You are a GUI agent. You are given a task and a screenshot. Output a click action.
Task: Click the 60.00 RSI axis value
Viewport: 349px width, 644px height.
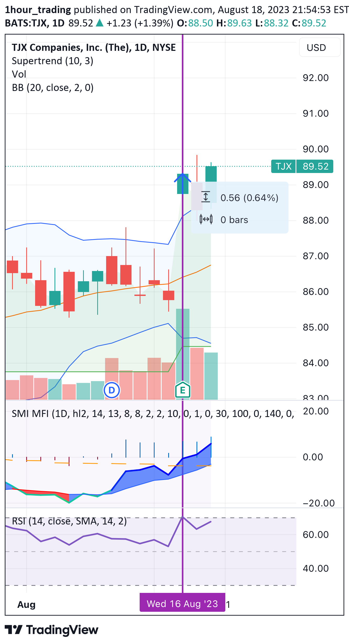pos(315,534)
